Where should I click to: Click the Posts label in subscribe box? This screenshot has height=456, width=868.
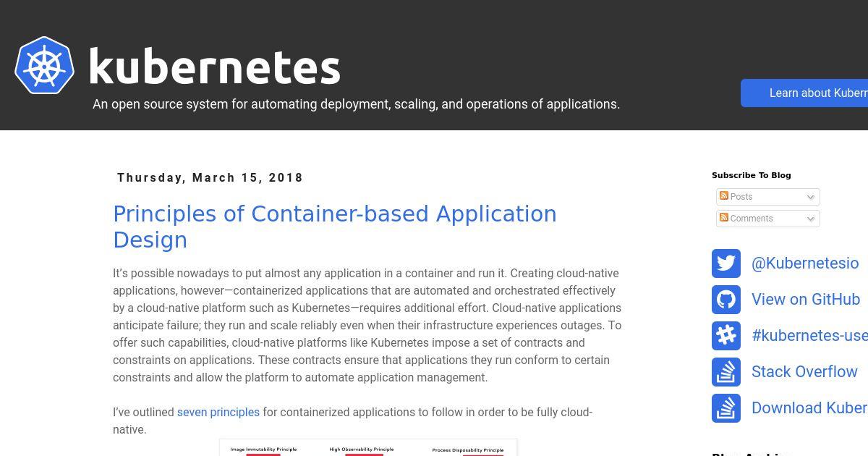click(x=741, y=197)
